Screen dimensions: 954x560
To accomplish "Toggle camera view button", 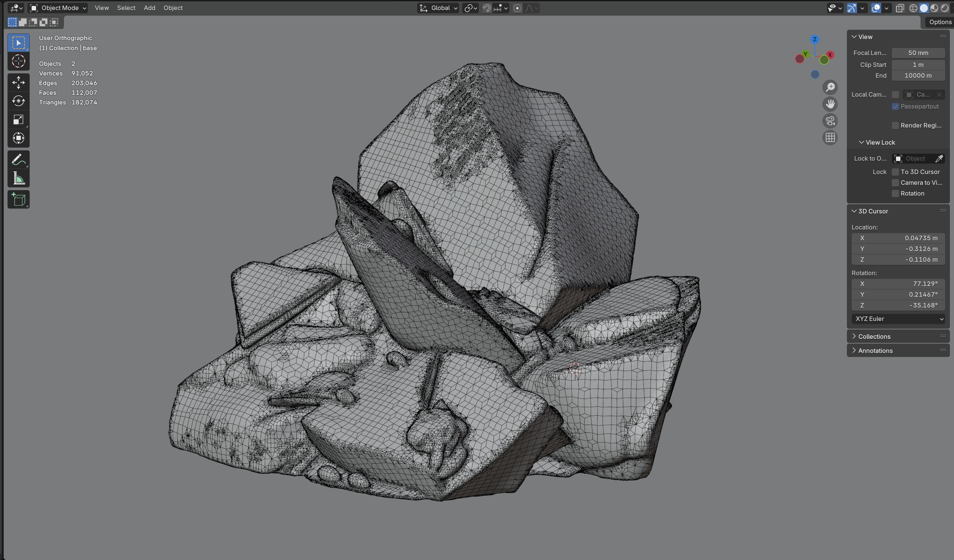I will pyautogui.click(x=830, y=121).
